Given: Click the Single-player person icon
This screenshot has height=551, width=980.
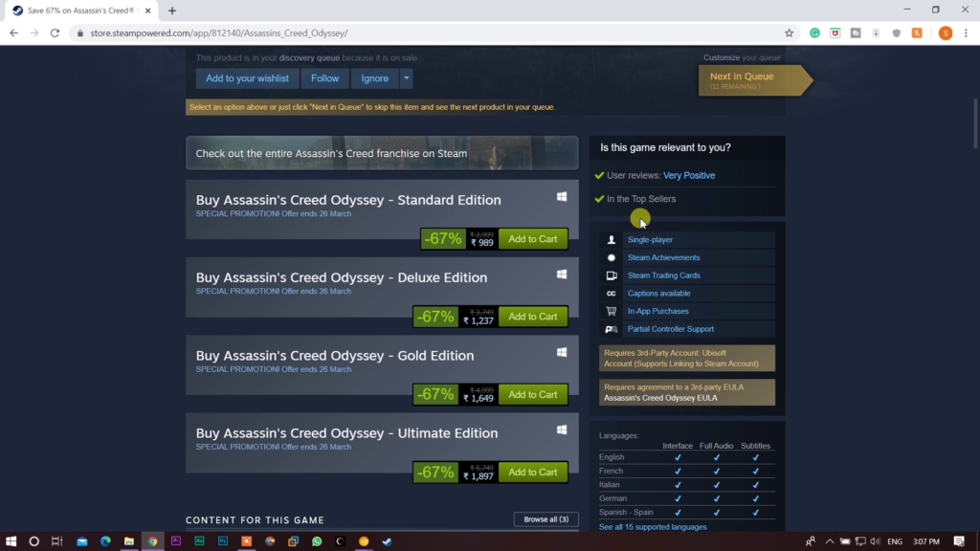Looking at the screenshot, I should 612,240.
